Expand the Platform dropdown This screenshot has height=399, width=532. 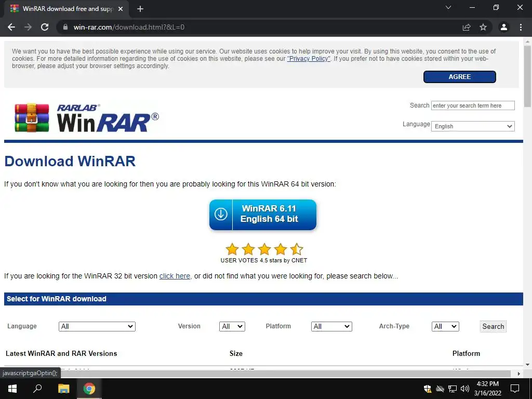pyautogui.click(x=331, y=326)
